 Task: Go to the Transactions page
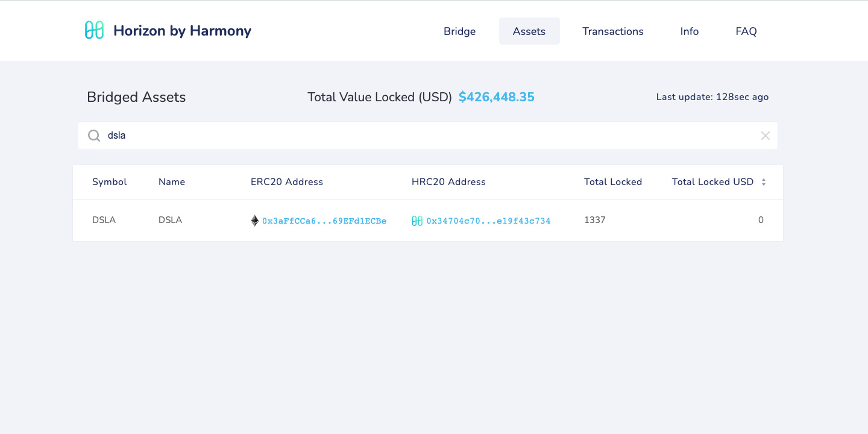tap(613, 31)
